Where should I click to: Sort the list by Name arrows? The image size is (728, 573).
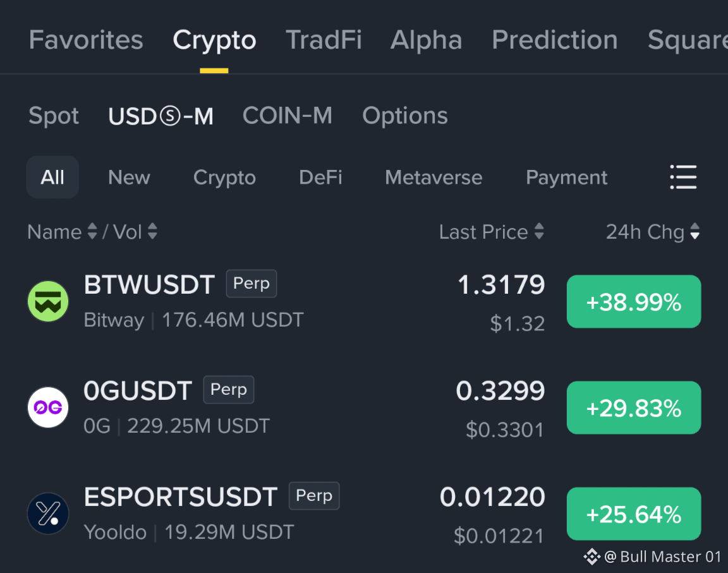[x=92, y=231]
